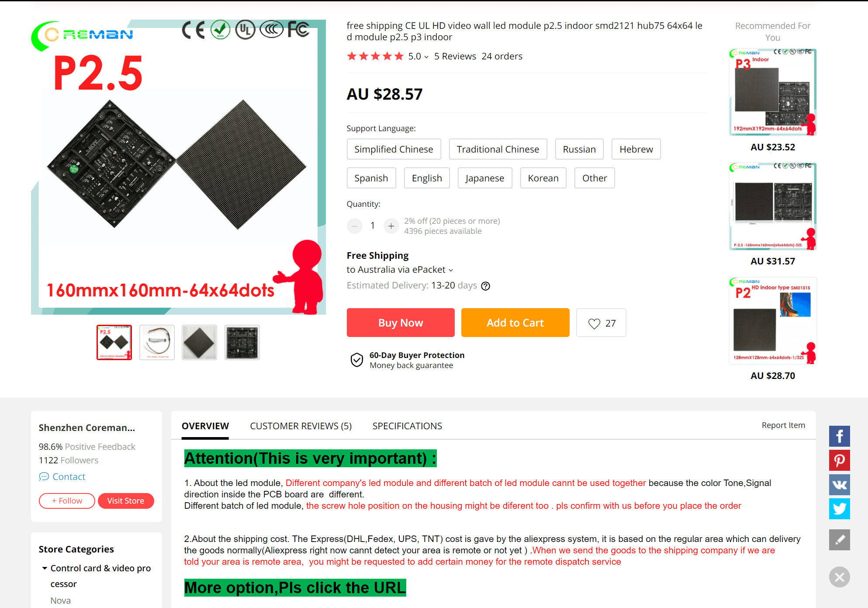Select English support language option
The image size is (868, 608).
[427, 178]
